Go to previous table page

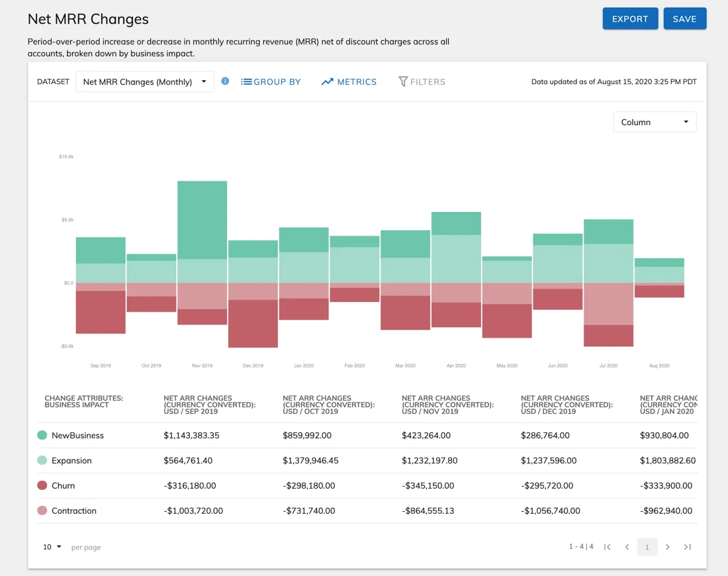[627, 547]
